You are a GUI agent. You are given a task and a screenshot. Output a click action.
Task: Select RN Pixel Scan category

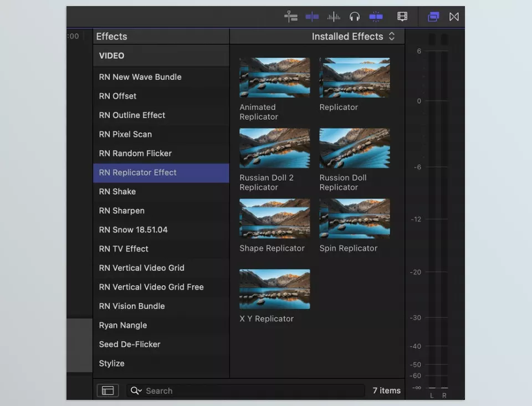[x=161, y=134]
